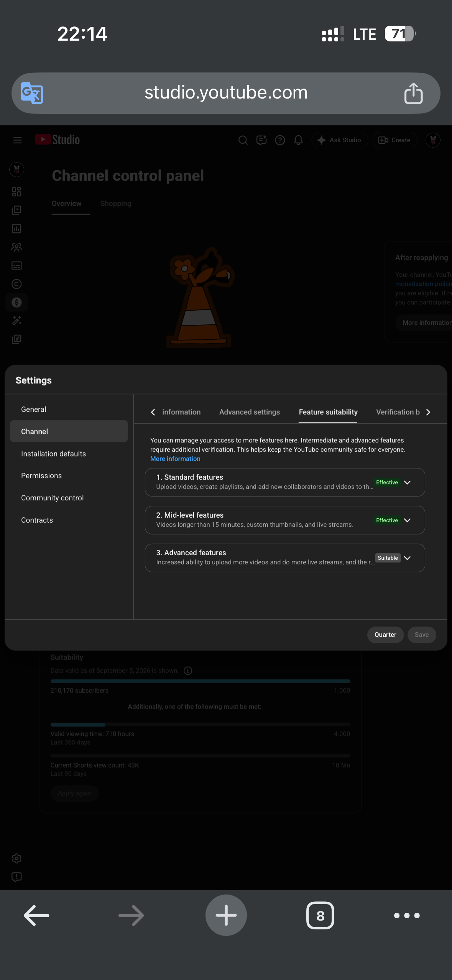Switch to the information tab

181,412
